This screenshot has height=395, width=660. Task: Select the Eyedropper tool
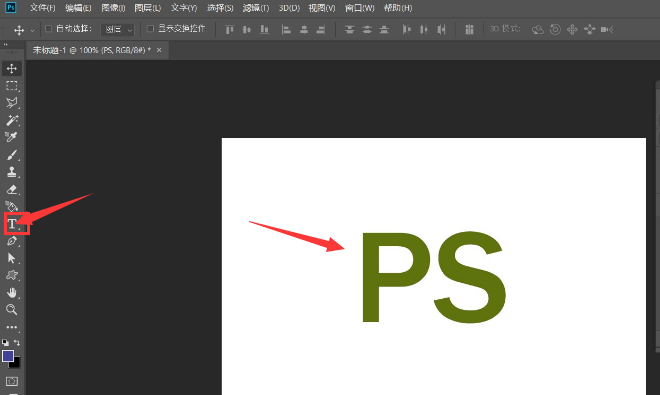12,137
